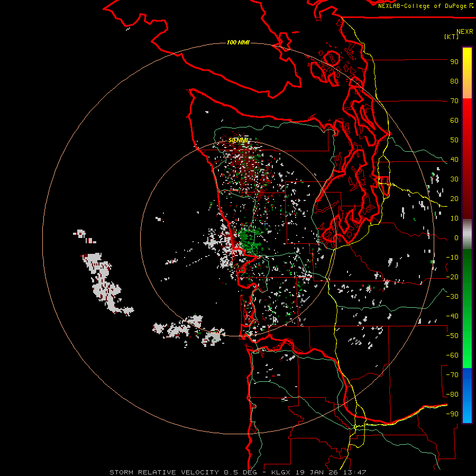Click the -80 scale value
Viewport: 476px width, 476px height.
click(452, 395)
